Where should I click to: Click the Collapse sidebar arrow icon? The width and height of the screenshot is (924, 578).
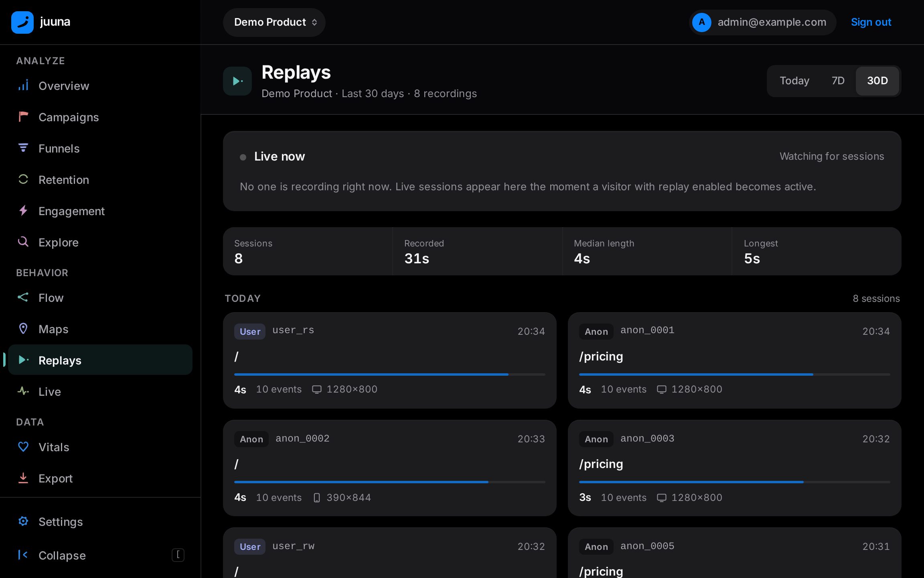pyautogui.click(x=23, y=555)
